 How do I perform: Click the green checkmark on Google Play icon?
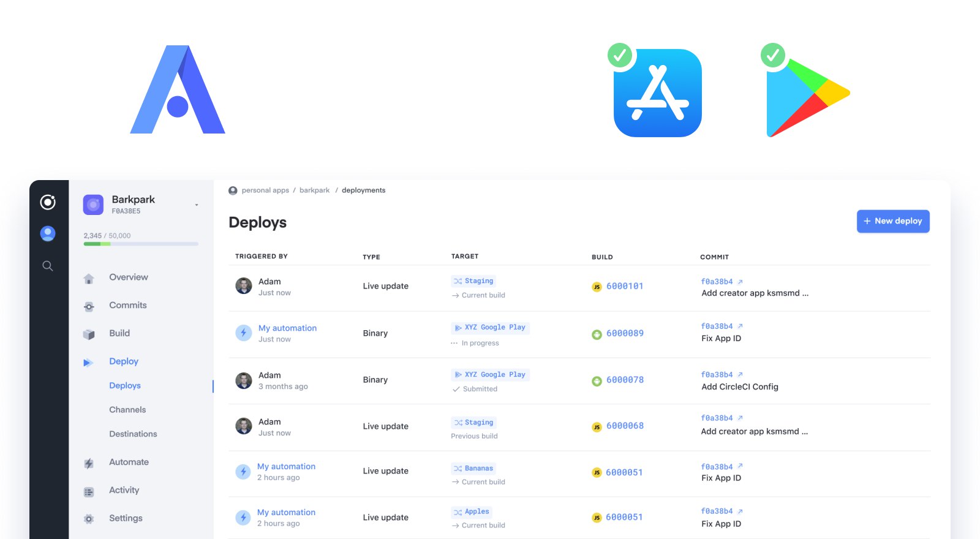(773, 55)
